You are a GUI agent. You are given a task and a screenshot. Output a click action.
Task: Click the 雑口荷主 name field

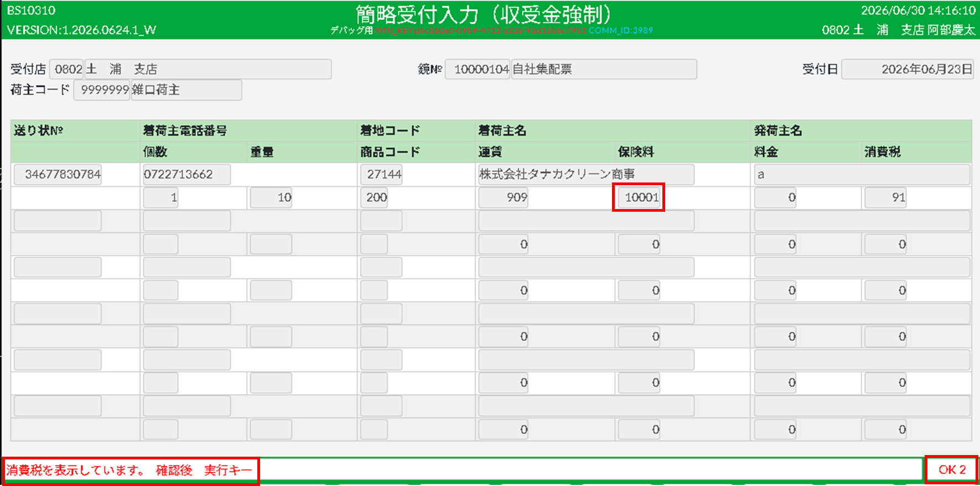(x=186, y=90)
